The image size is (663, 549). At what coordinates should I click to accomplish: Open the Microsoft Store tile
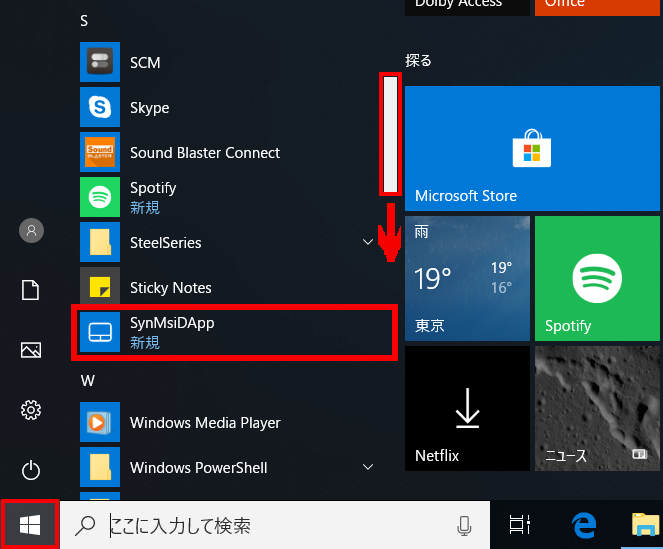[532, 148]
